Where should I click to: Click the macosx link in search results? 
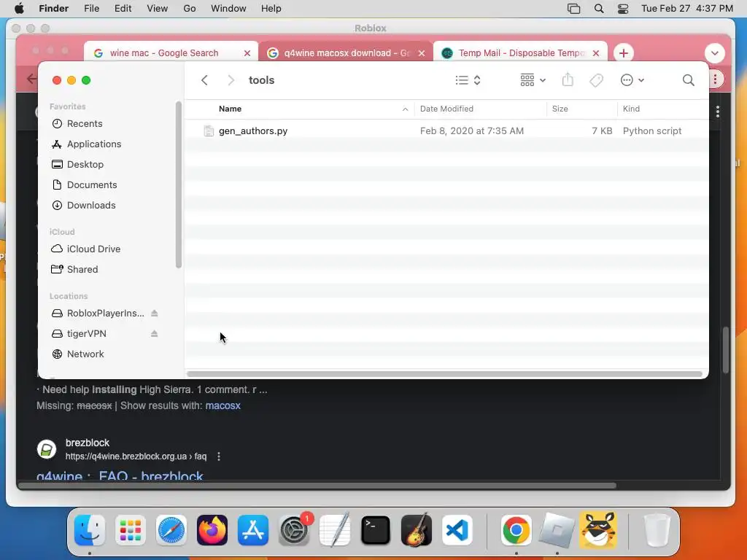[x=223, y=405]
